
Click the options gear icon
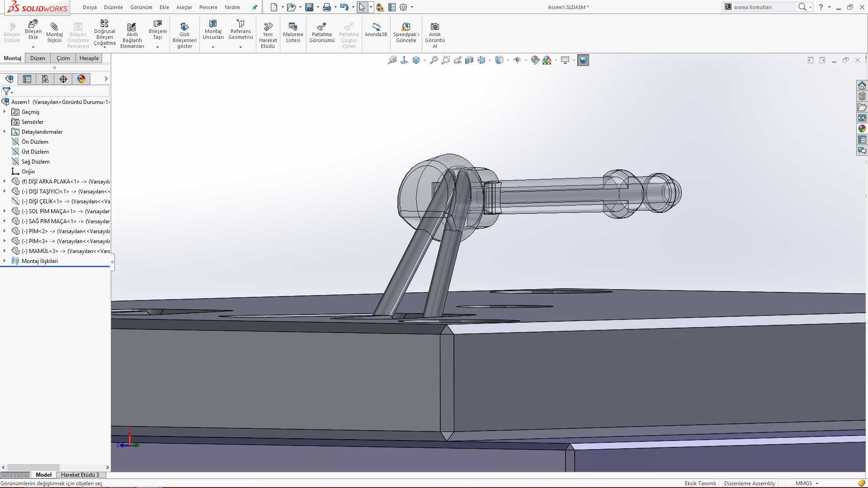[x=403, y=7]
